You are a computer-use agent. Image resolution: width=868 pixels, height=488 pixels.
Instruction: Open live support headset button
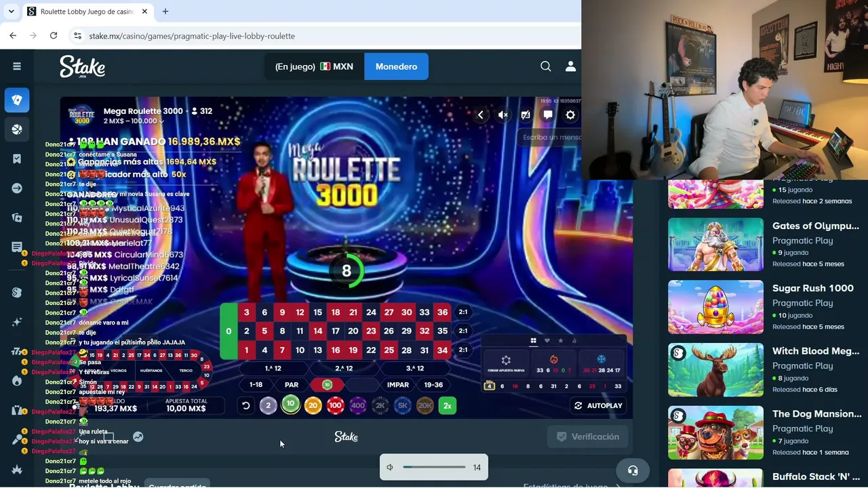633,471
